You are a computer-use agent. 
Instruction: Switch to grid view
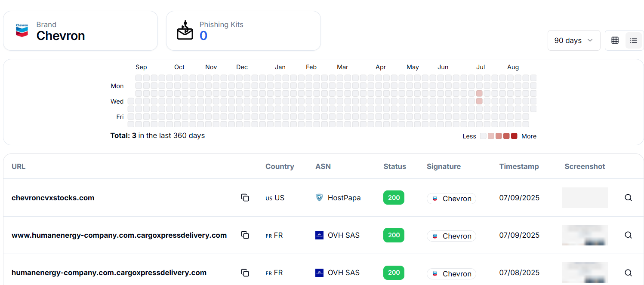pos(615,40)
